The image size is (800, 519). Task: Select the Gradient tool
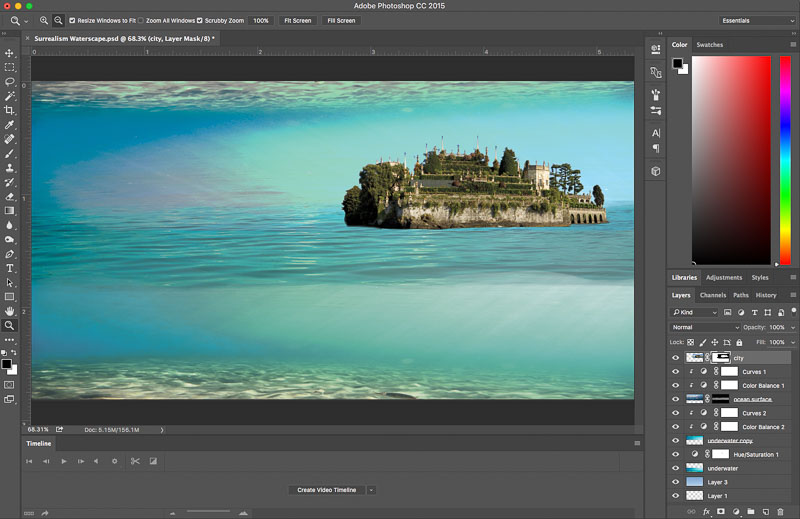[x=9, y=211]
